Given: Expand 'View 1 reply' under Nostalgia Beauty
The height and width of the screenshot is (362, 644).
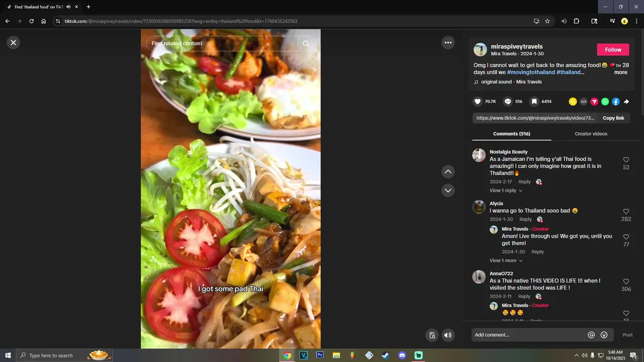Looking at the screenshot, I should click(x=506, y=191).
